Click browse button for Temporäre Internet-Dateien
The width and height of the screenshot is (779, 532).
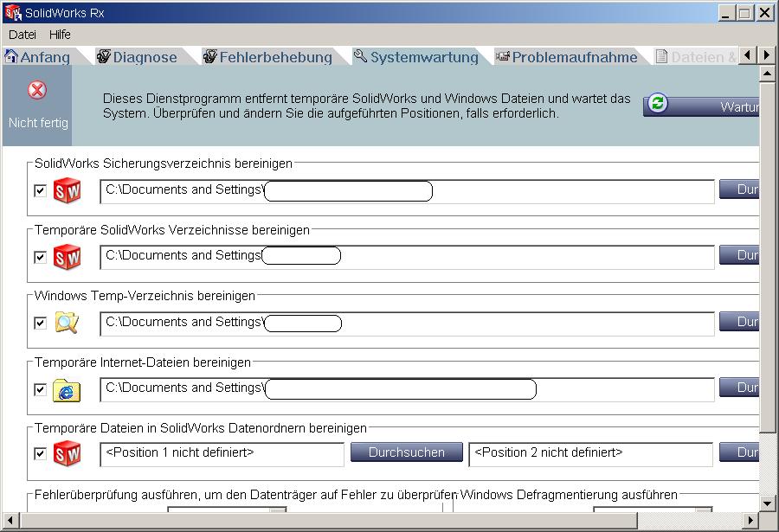point(739,388)
